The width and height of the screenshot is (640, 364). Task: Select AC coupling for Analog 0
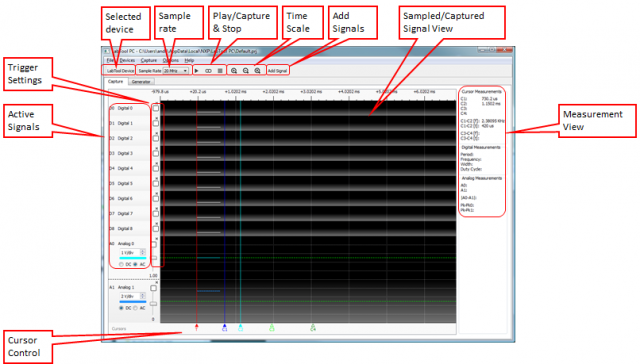tap(136, 264)
